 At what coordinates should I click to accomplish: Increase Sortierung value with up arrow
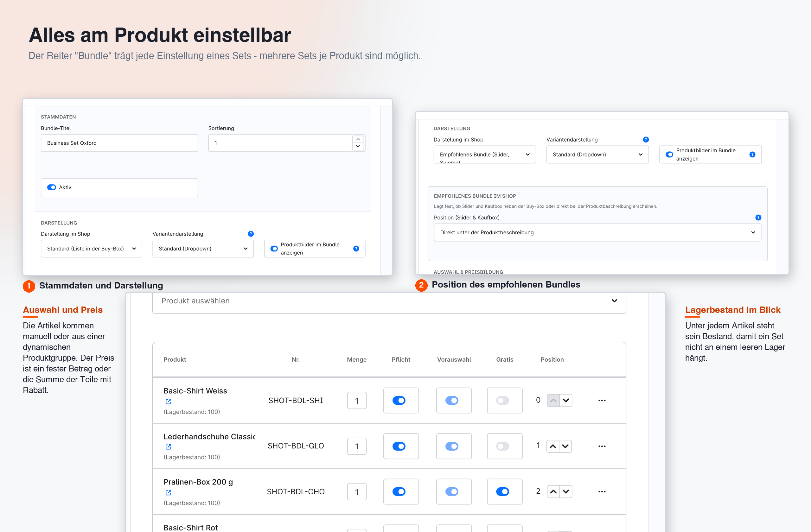[358, 139]
